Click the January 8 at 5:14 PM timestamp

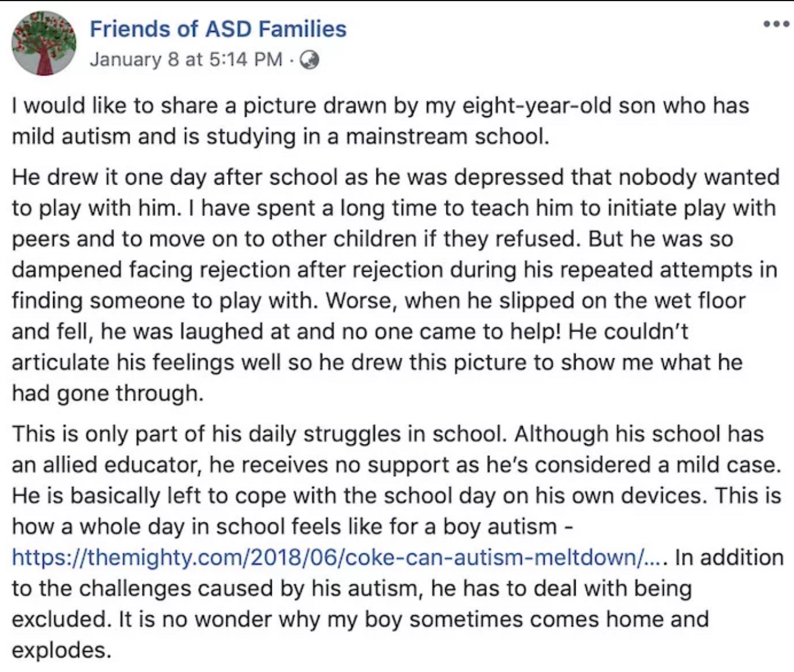pyautogui.click(x=186, y=59)
